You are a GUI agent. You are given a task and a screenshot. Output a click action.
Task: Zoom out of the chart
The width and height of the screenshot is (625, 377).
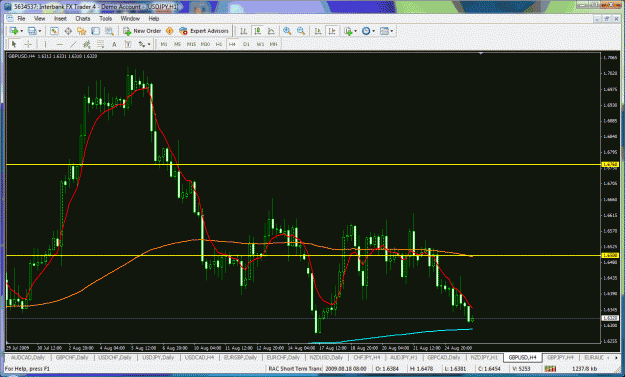click(x=301, y=31)
